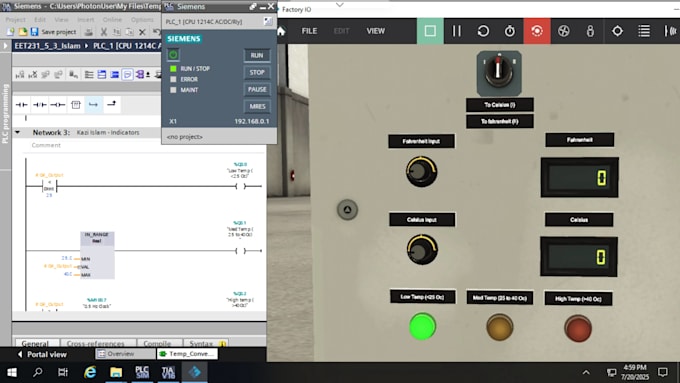This screenshot has height=383, width=680.
Task: Click the PLCSIM power button icon
Action: click(173, 55)
